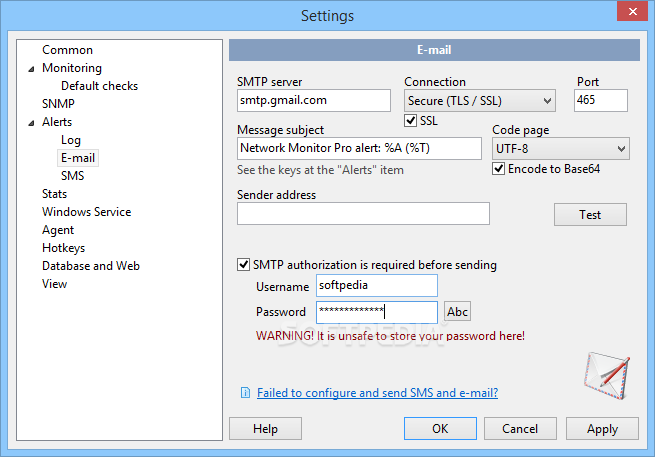
Task: Click the Apply button
Action: click(602, 429)
